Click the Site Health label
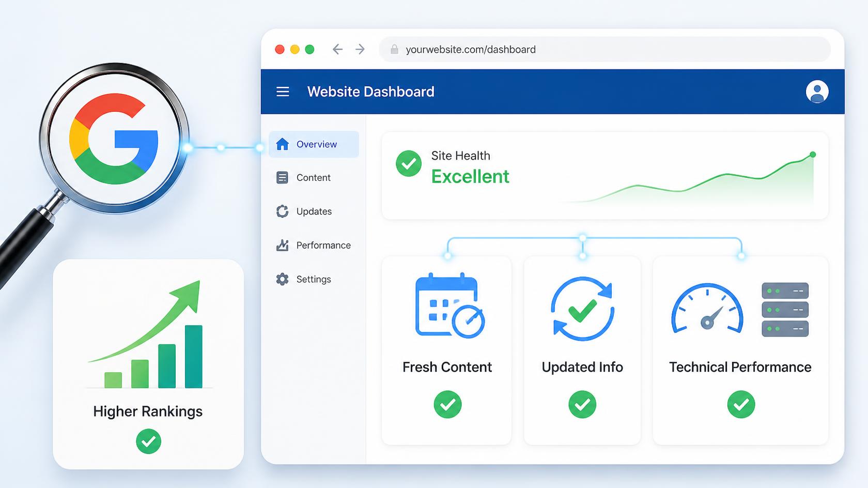868x488 pixels. point(461,156)
